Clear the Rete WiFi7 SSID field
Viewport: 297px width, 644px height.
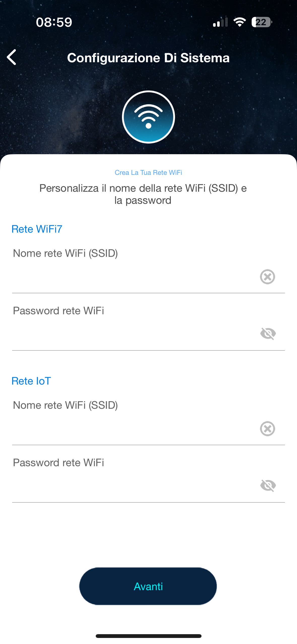click(267, 277)
